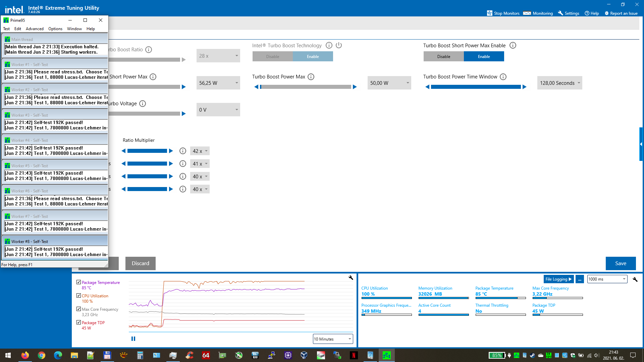This screenshot has height=362, width=644.
Task: Disable Intel Turbo Boost Technology
Action: point(273,56)
